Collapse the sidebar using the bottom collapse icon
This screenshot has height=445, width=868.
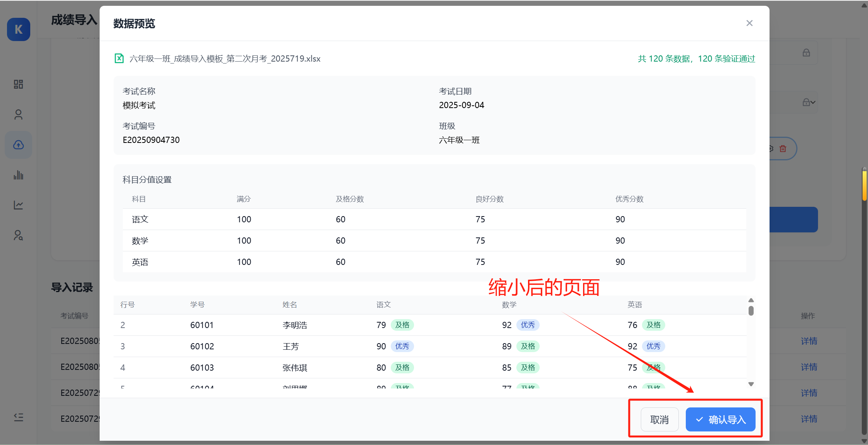tap(18, 417)
